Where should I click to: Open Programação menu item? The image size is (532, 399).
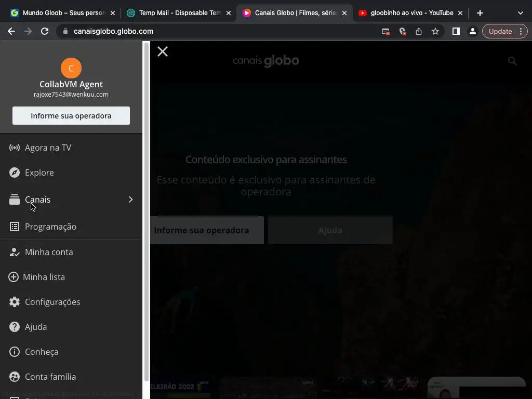71,227
